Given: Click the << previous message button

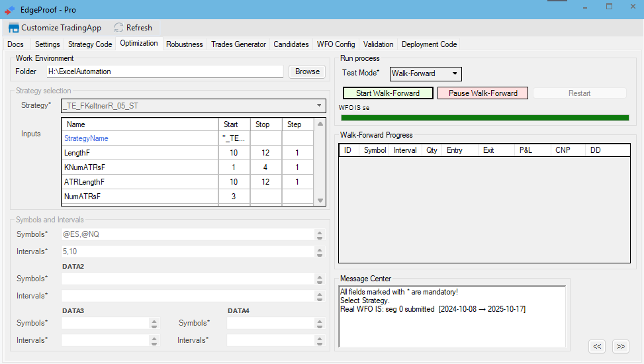Looking at the screenshot, I should point(597,346).
